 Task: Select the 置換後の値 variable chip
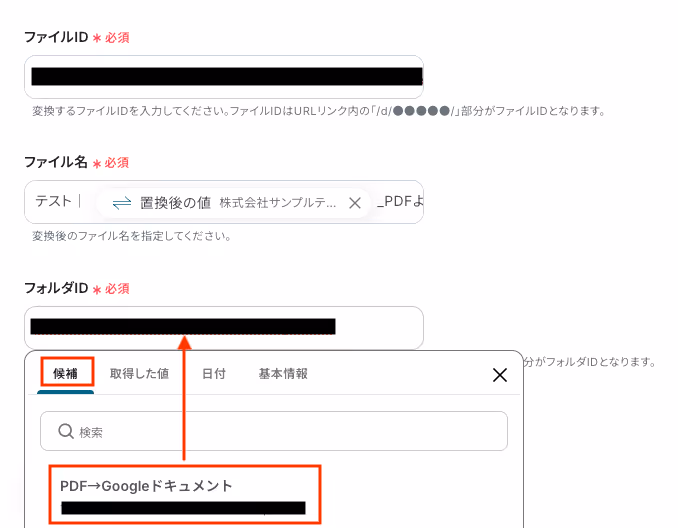(x=233, y=202)
